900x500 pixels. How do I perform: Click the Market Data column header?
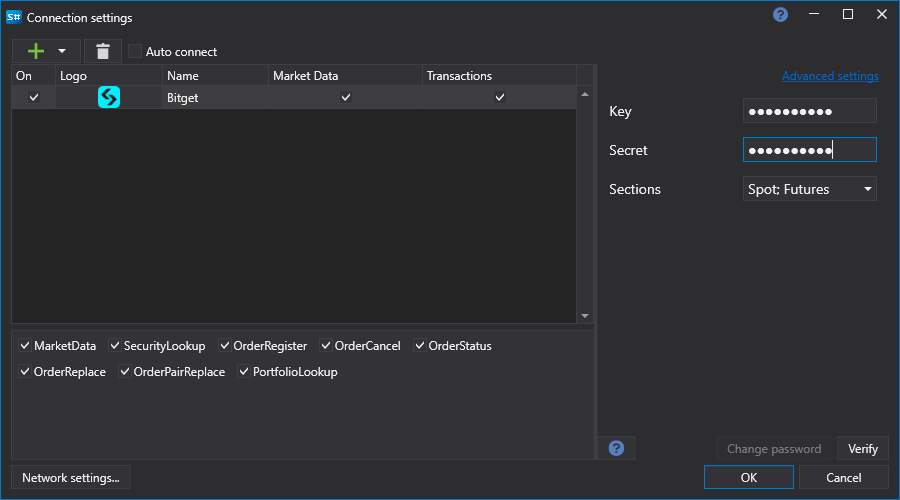[x=346, y=76]
